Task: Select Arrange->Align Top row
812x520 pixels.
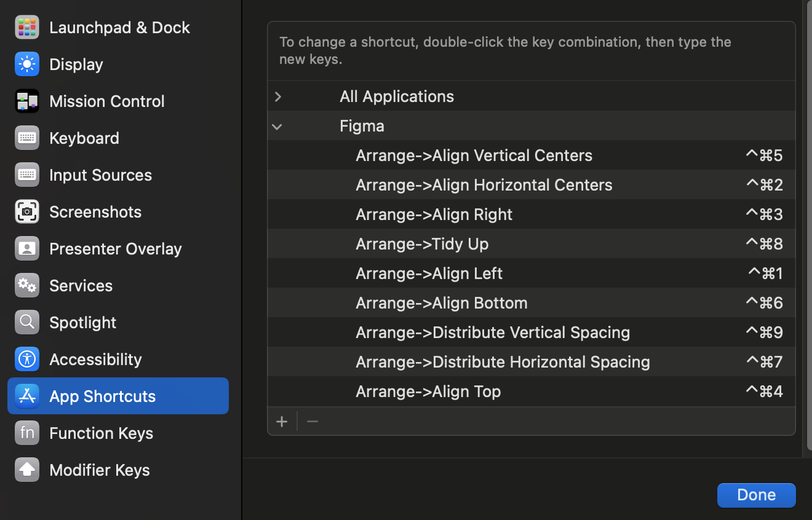Action: coord(531,392)
